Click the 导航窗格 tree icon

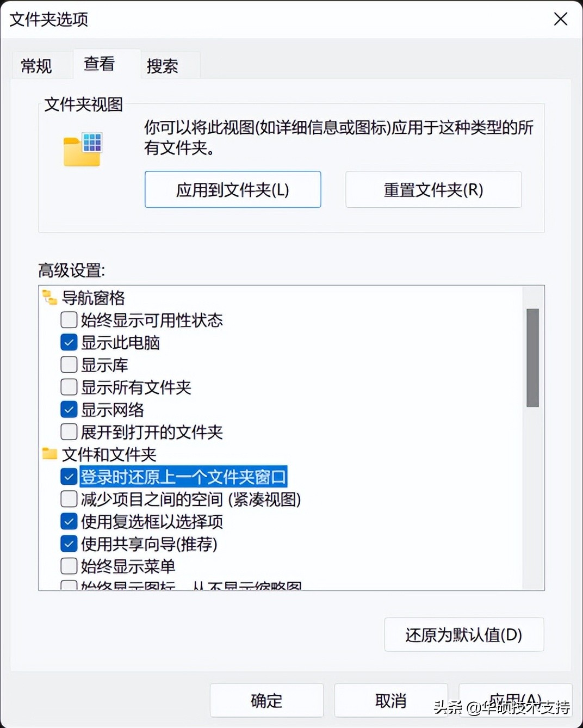tap(49, 297)
